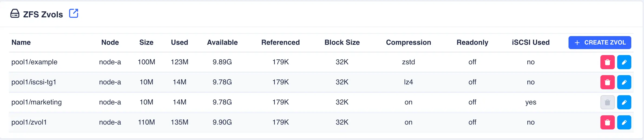Delete the pool1/example zvol

pyautogui.click(x=607, y=62)
